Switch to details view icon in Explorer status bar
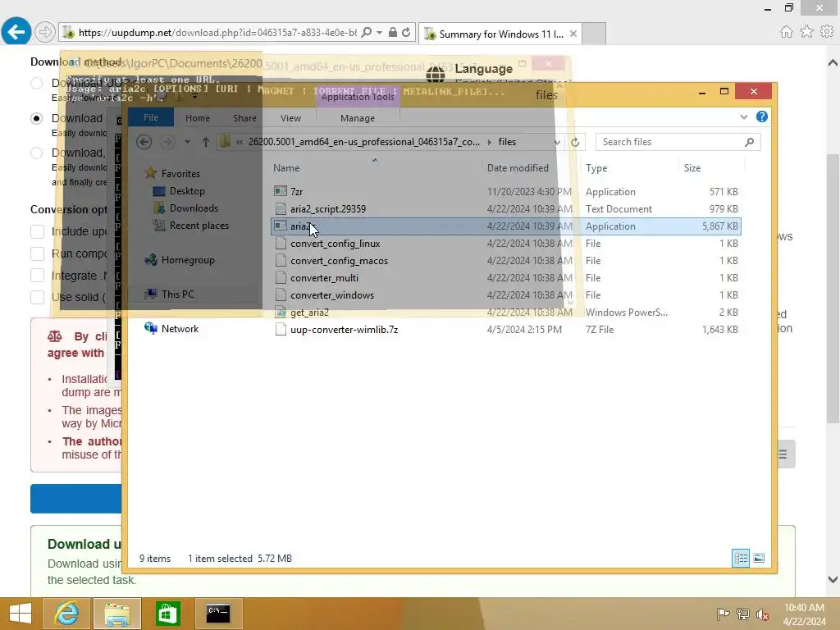This screenshot has width=840, height=630. coord(741,558)
